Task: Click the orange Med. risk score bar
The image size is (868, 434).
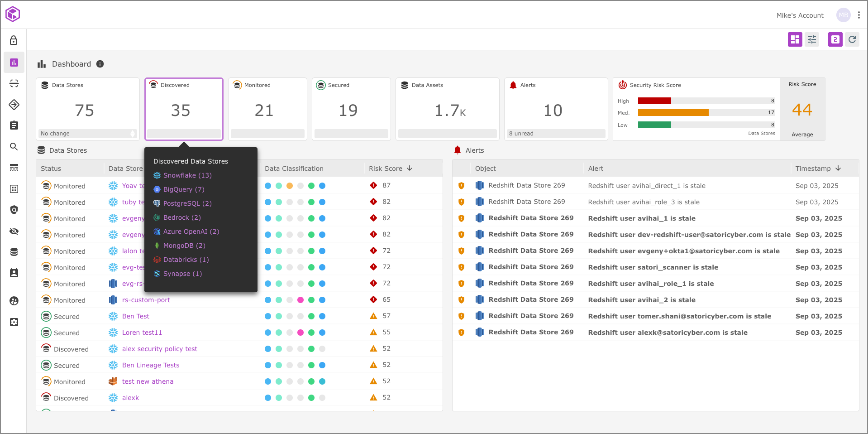Action: pos(673,112)
